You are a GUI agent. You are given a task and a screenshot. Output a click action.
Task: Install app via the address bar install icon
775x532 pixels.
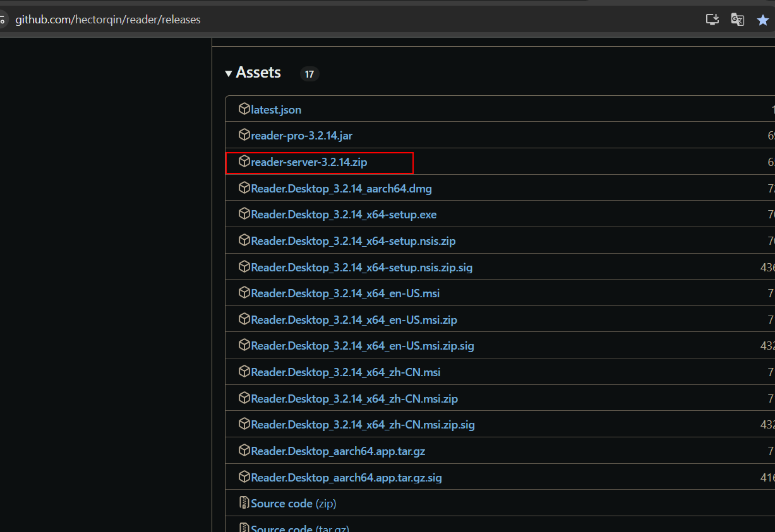(712, 20)
